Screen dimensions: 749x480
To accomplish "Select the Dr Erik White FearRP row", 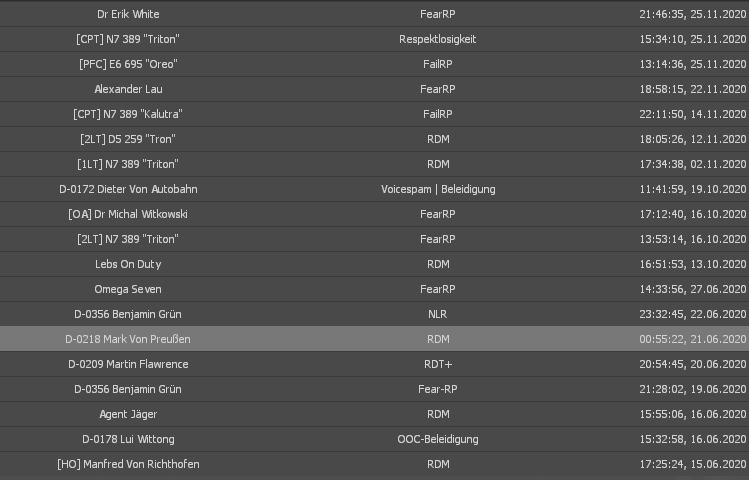I will click(374, 14).
